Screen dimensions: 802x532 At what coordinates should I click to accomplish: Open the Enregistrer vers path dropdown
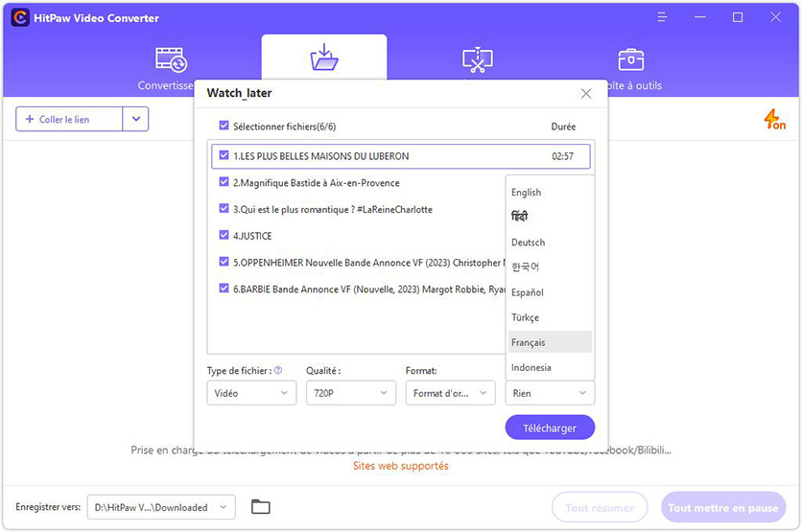click(x=161, y=507)
